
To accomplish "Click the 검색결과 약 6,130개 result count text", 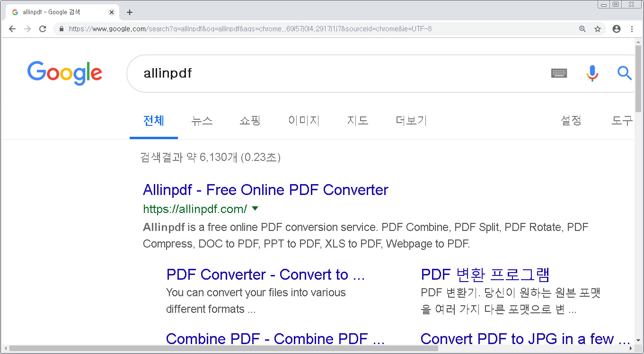I will [211, 157].
